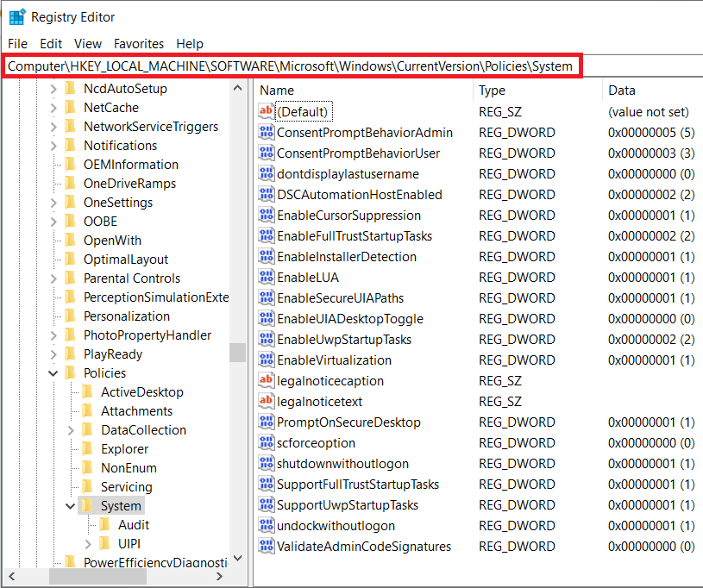Viewport: 703px width, 588px height.
Task: Click the legalnoticecaption string value icon
Action: pyautogui.click(x=266, y=381)
